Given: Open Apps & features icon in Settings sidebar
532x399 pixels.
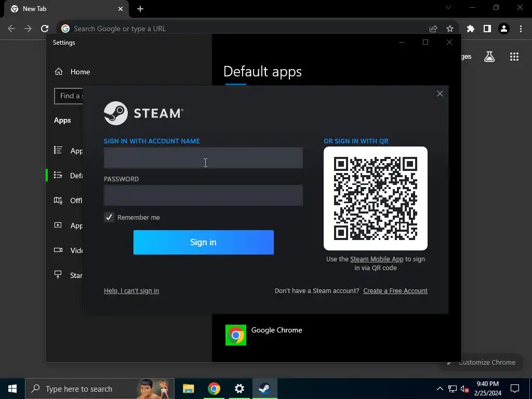Looking at the screenshot, I should (x=58, y=150).
